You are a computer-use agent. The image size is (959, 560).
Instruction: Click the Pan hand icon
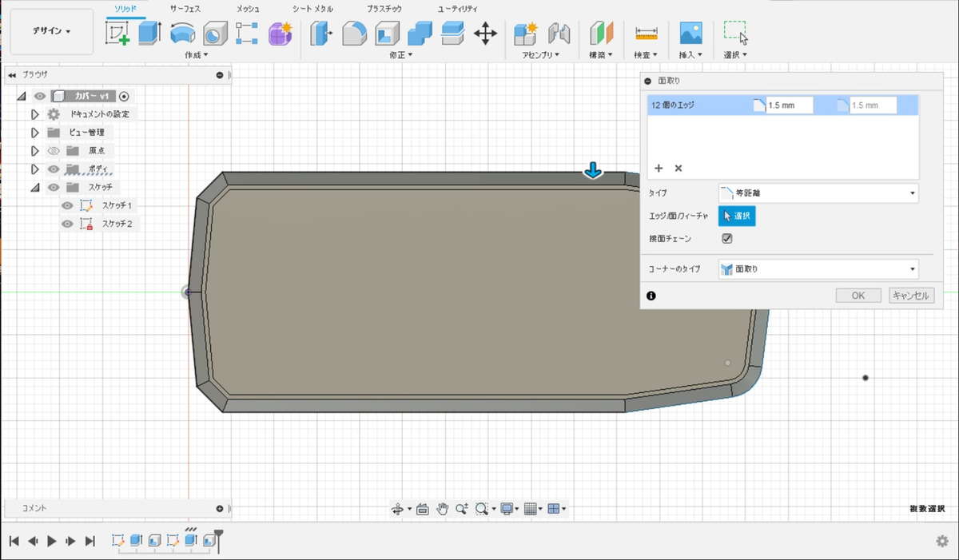[x=442, y=509]
